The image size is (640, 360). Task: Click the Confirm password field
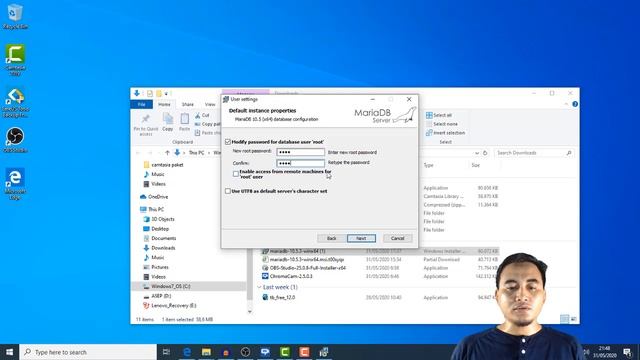[x=300, y=163]
